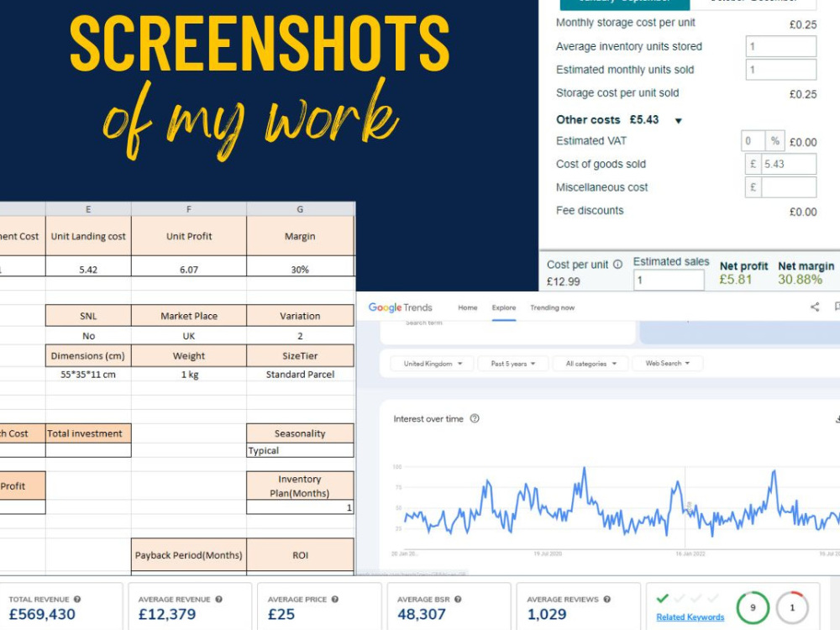This screenshot has height=630, width=840.
Task: Select the 1 kg weight cell
Action: tap(188, 375)
